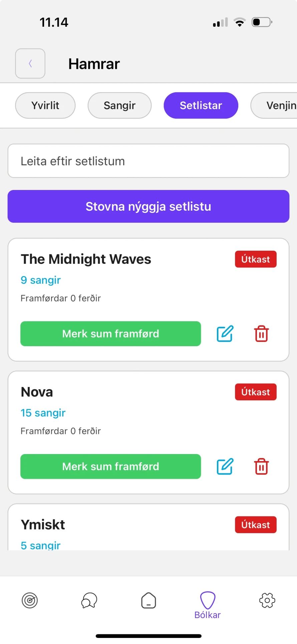Edit The Midnight Waves setlist
Screen dimensions: 297x644
[225, 334]
